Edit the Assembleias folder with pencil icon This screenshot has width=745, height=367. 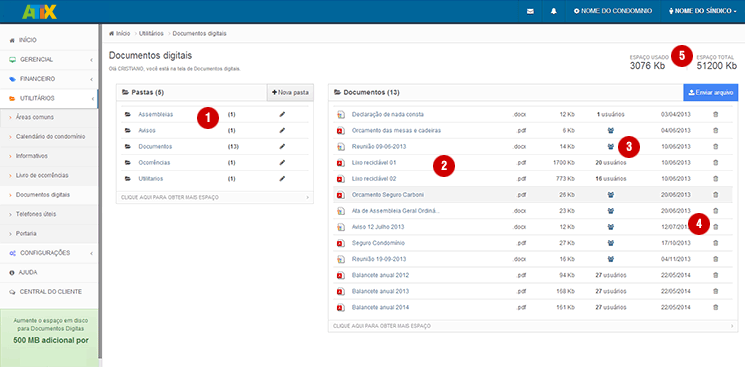[x=282, y=115]
